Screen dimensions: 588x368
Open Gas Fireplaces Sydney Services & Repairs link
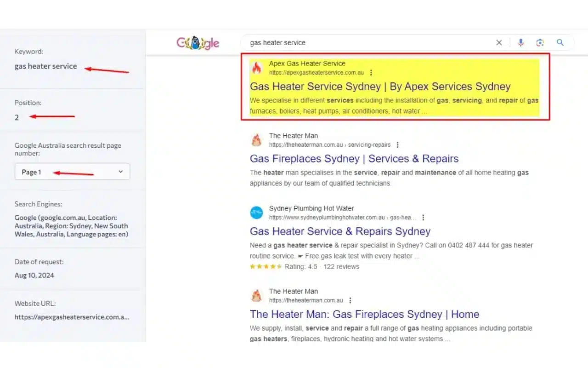click(354, 159)
